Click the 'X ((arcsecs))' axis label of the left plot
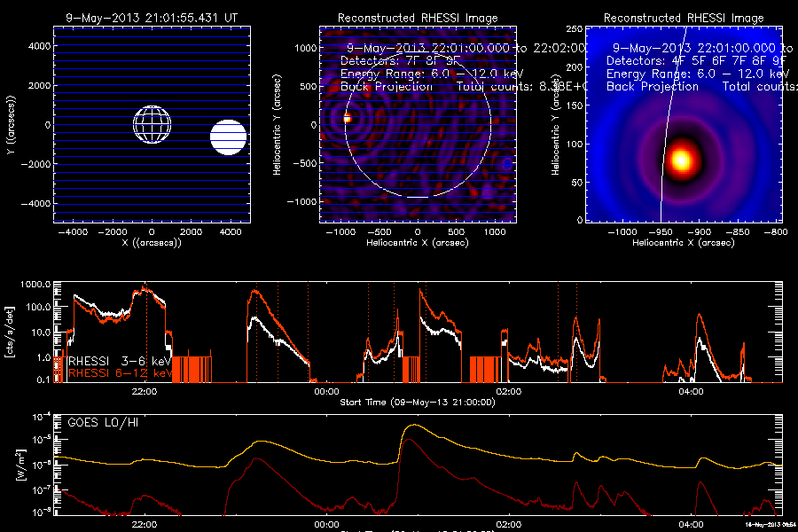This screenshot has height=532, width=798. (152, 242)
